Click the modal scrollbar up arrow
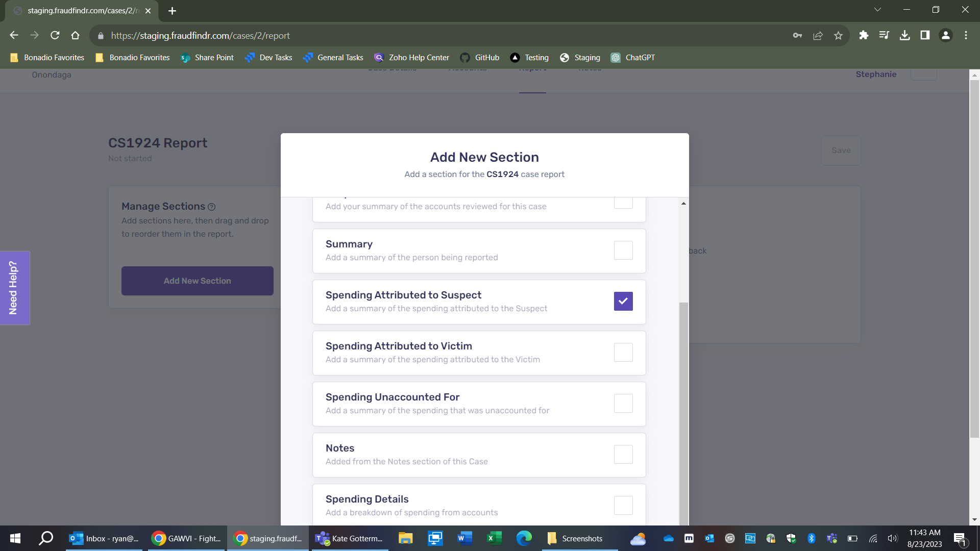This screenshot has width=980, height=551. pos(683,204)
